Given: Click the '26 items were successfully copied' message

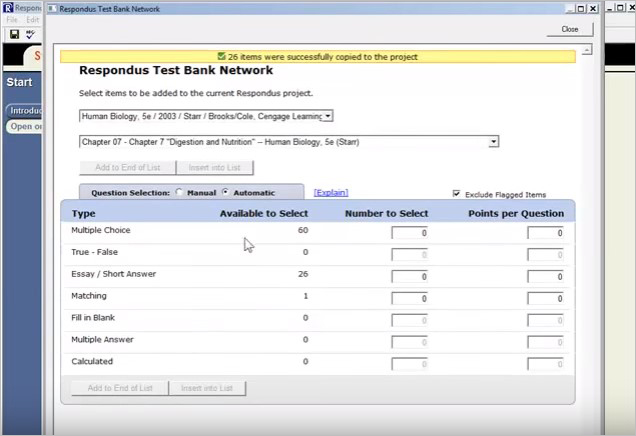Looking at the screenshot, I should pyautogui.click(x=318, y=57).
